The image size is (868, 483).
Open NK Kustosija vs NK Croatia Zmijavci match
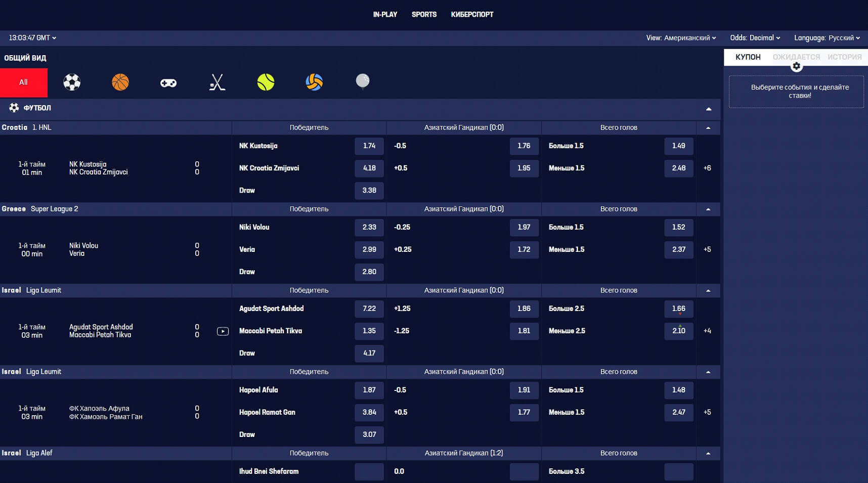point(99,168)
